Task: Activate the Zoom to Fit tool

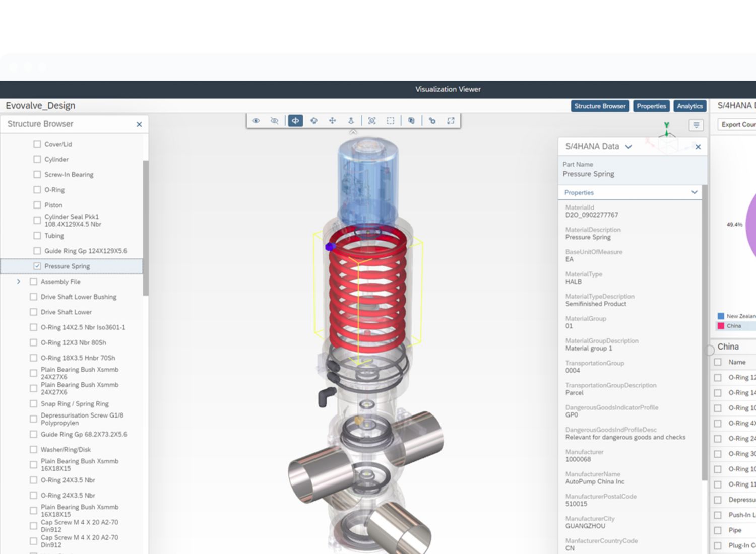Action: (x=372, y=121)
